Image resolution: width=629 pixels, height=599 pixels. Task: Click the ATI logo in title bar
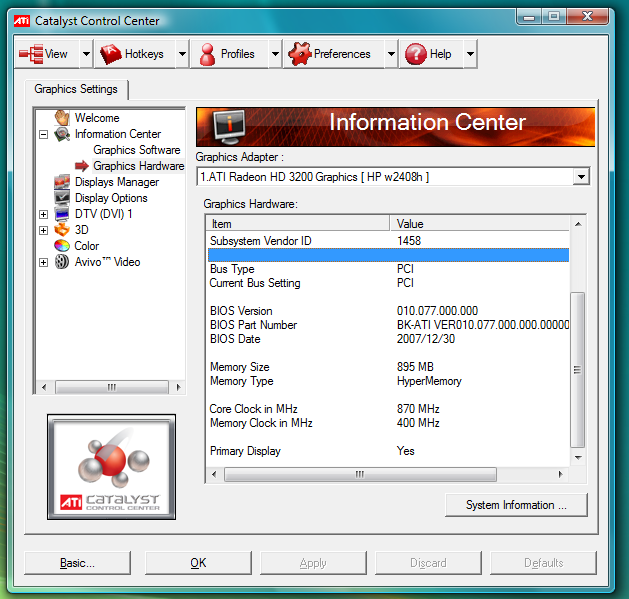point(22,20)
